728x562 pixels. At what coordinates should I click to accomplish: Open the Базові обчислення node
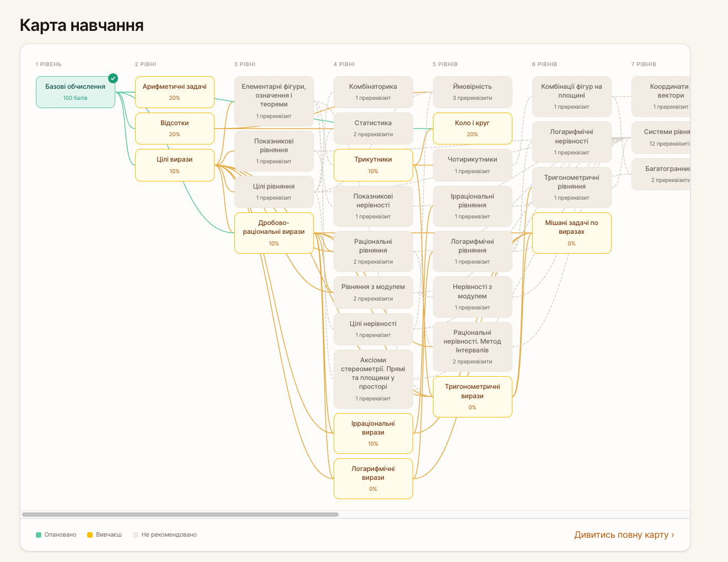75,92
